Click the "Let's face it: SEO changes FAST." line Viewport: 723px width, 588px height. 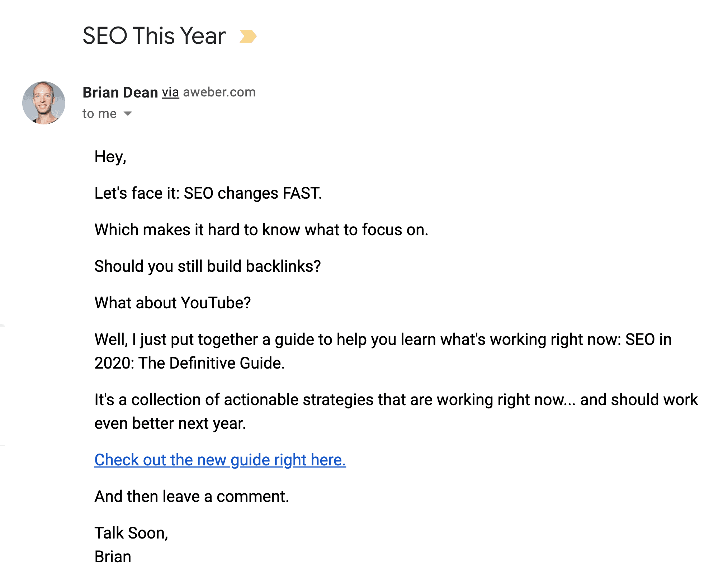tap(208, 193)
